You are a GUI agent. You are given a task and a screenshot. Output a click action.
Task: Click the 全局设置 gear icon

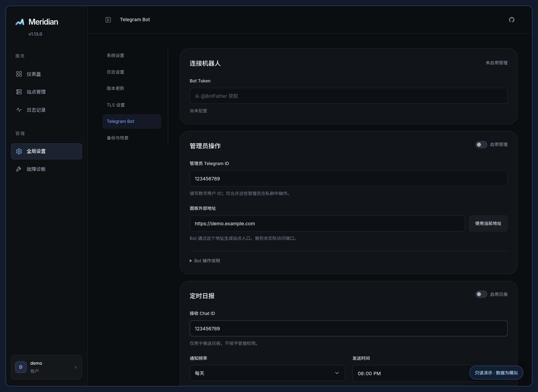point(19,151)
